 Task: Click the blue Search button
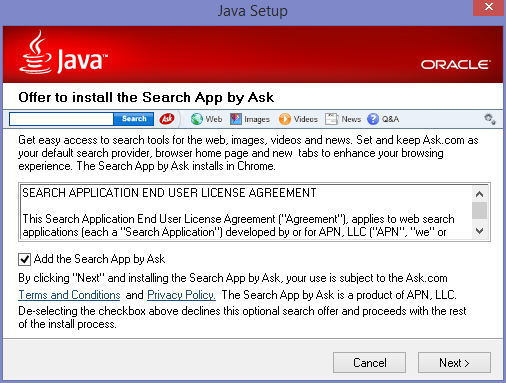point(134,119)
